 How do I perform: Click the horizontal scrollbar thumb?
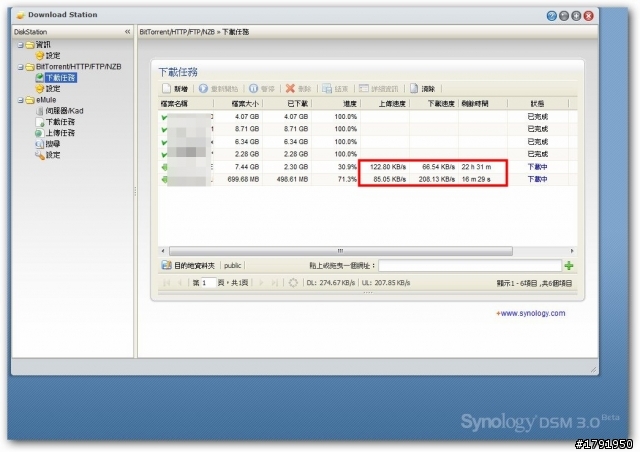[340, 251]
